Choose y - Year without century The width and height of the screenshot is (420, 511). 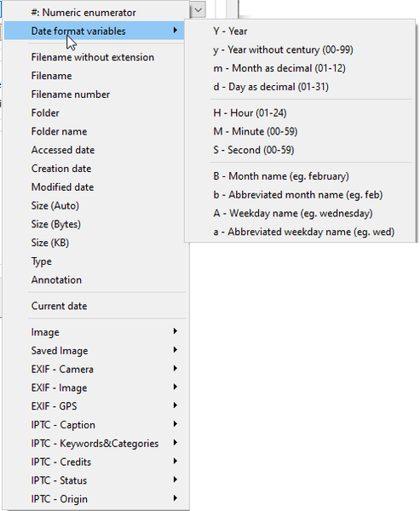click(301, 49)
